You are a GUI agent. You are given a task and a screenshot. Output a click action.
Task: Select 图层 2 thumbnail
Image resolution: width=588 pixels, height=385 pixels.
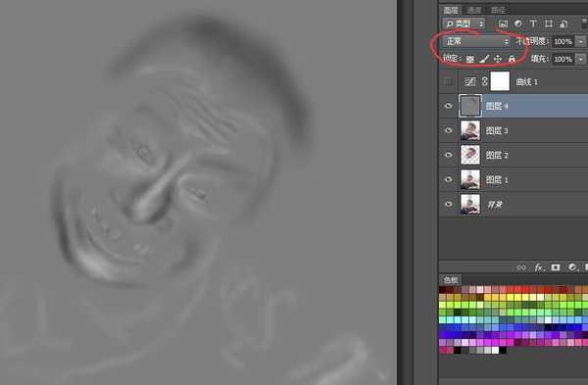click(470, 155)
